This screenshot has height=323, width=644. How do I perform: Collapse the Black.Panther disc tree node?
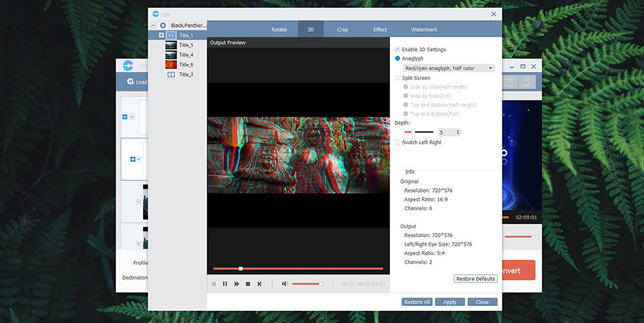click(153, 26)
